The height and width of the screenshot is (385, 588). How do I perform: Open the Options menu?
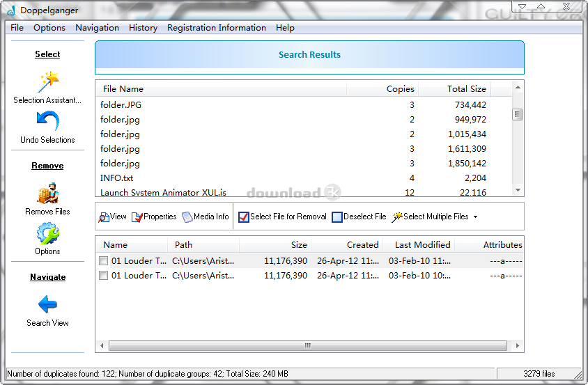(49, 28)
